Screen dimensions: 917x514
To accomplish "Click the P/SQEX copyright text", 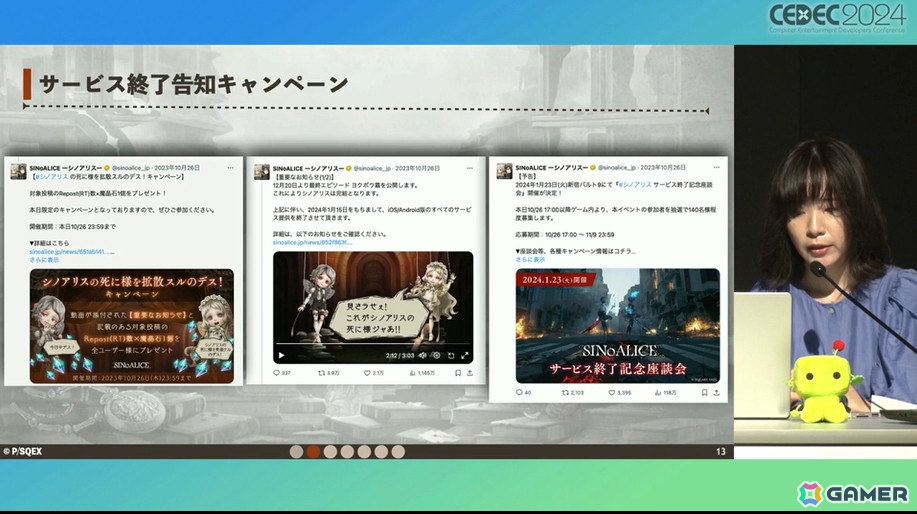I will coord(22,451).
